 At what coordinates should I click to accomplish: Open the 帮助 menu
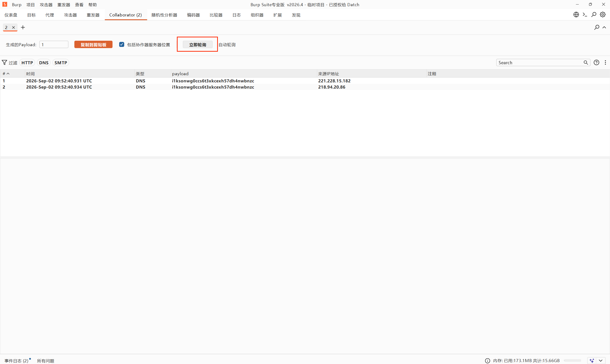tap(92, 5)
